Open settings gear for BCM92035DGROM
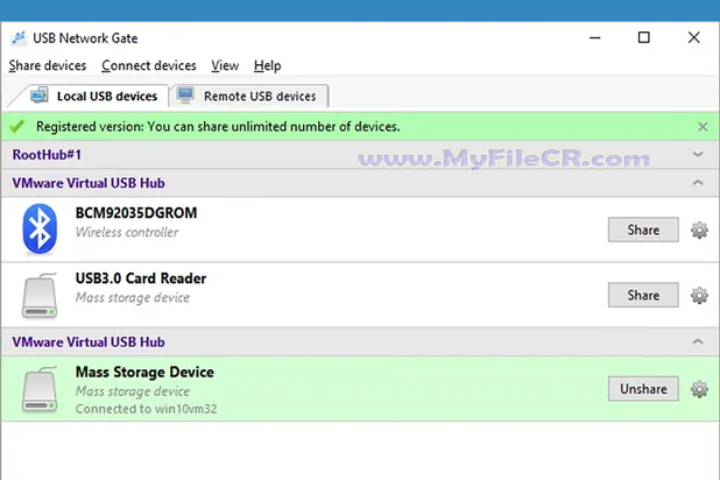The height and width of the screenshot is (480, 720). 699,230
